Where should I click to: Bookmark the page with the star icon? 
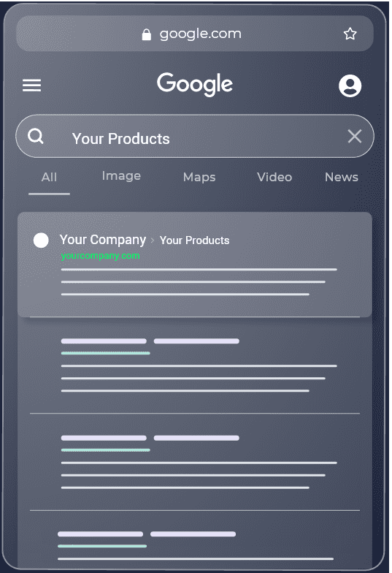click(x=350, y=34)
